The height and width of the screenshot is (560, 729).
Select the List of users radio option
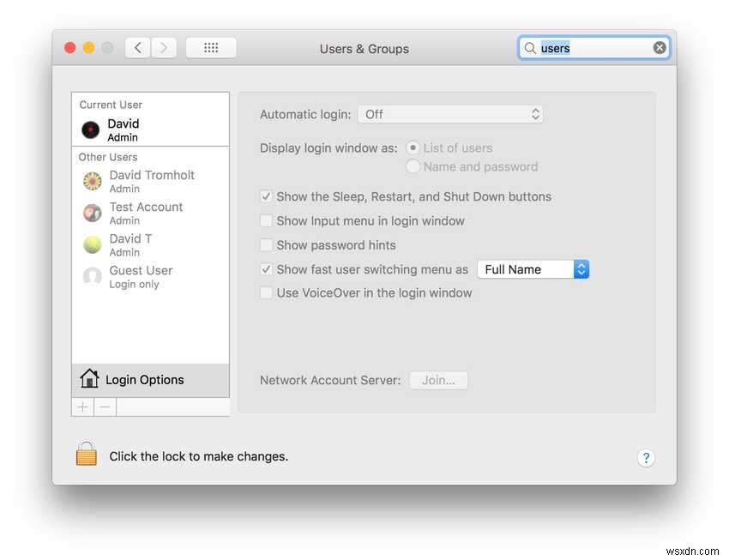tap(412, 148)
